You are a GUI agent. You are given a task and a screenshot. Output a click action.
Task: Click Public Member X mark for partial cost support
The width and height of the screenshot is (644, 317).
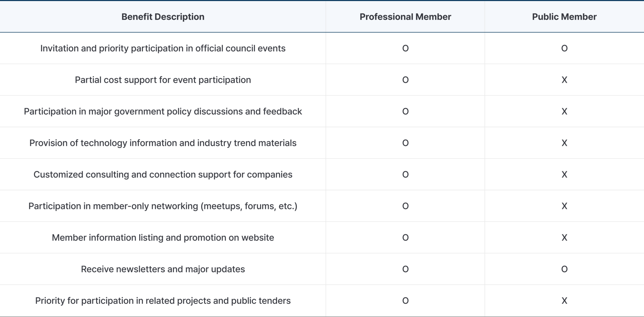[564, 80]
